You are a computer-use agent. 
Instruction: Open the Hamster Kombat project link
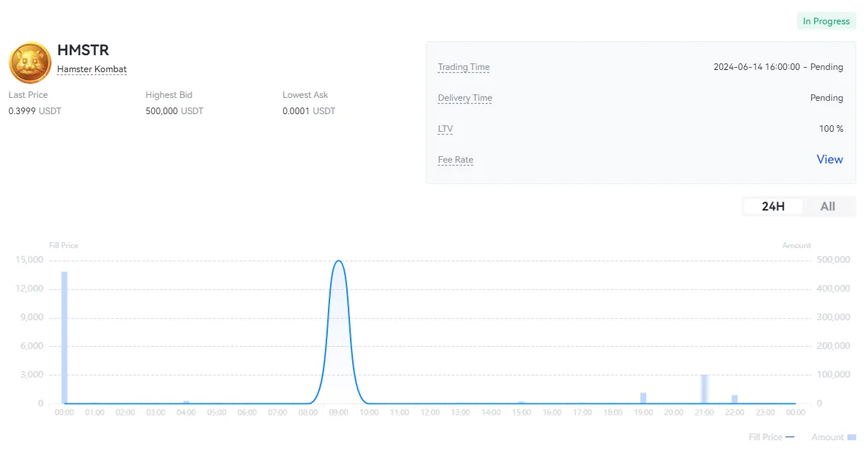[x=92, y=69]
